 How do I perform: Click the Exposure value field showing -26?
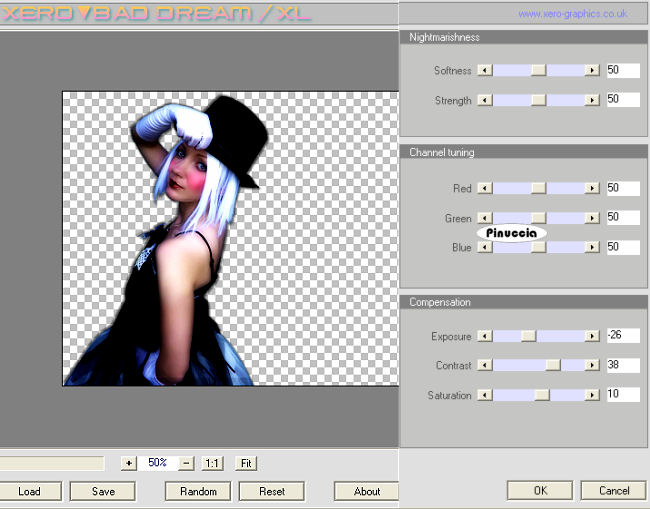click(623, 335)
